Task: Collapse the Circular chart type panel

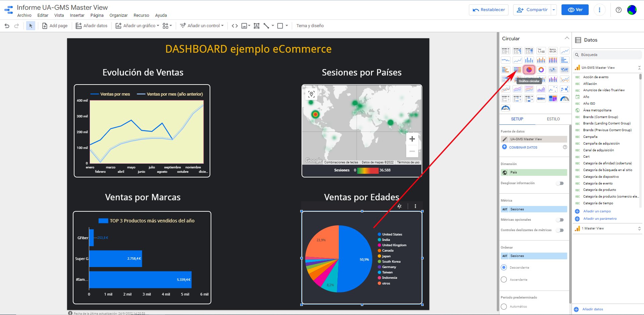Action: pos(567,38)
